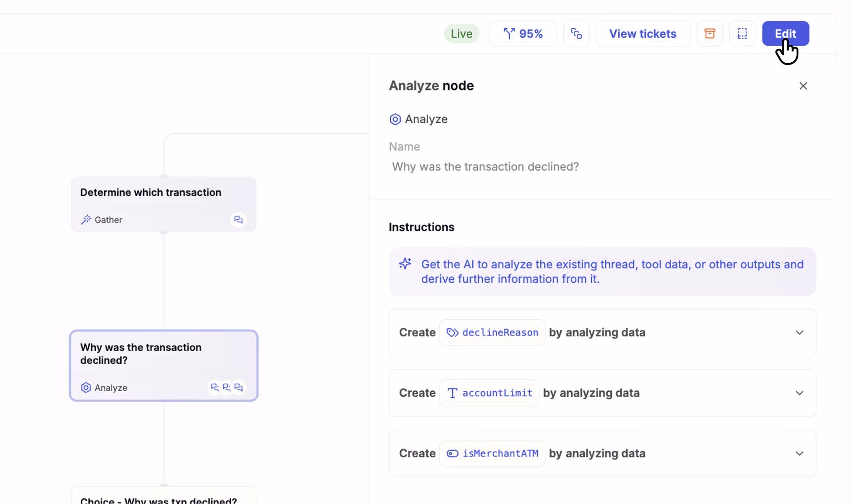Click the isMerchantATM toggle-type variable chip
Viewport: 852px width, 504px height.
click(x=492, y=453)
